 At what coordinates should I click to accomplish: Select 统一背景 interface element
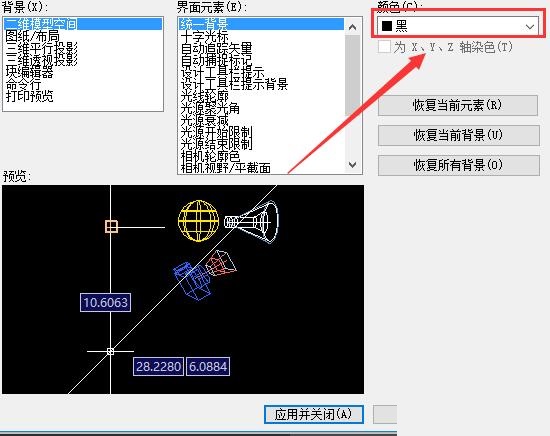click(261, 24)
